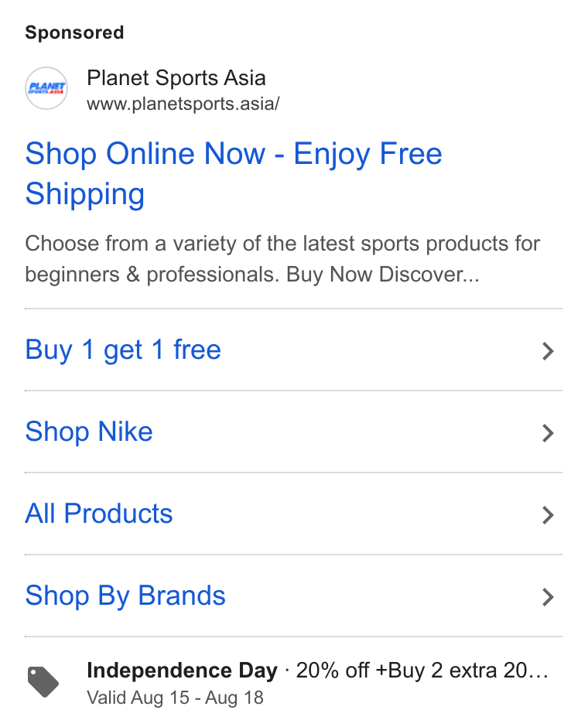Screen dimensions: 588x727
Task: Open the Shop Online Now ad headline
Action: 233,173
